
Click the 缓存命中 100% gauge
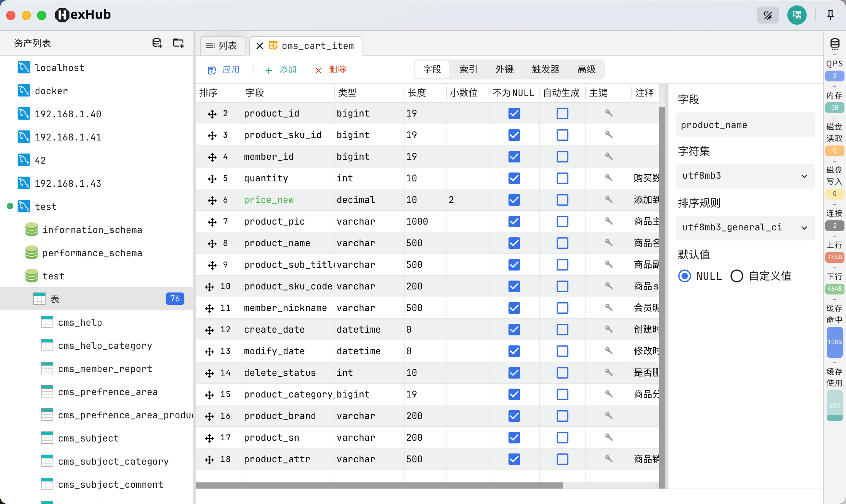[x=834, y=342]
